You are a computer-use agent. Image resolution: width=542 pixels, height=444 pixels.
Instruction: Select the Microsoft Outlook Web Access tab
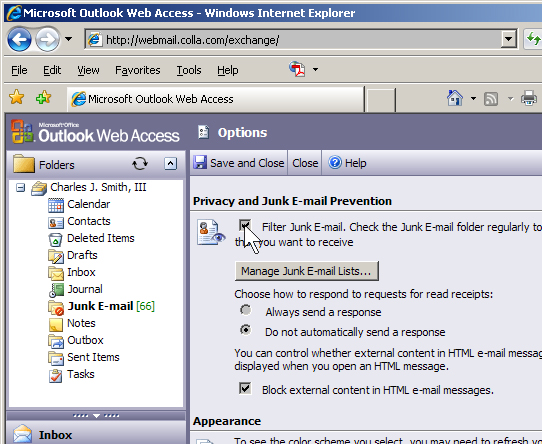tap(216, 99)
